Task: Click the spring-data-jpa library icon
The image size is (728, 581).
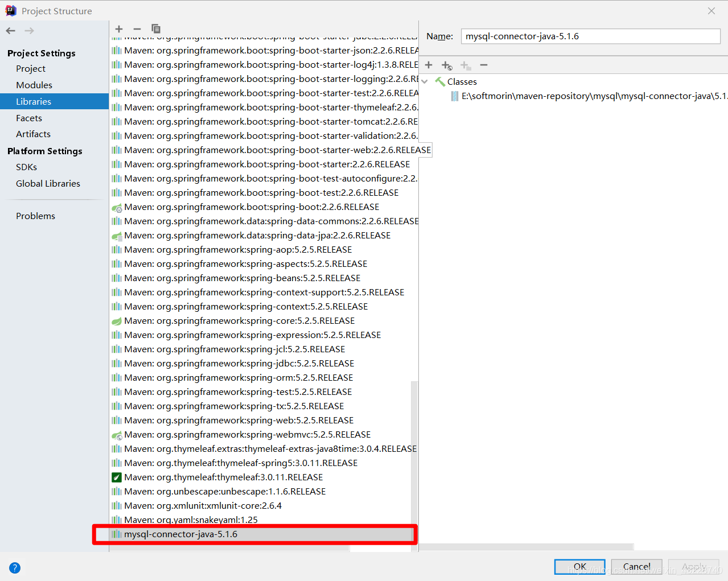Action: (117, 236)
